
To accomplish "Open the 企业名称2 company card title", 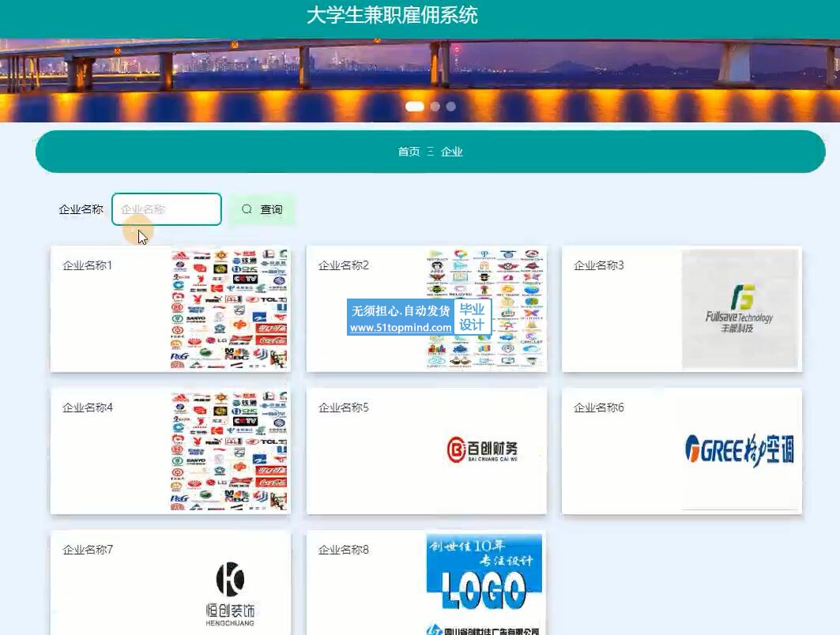I will [x=344, y=265].
